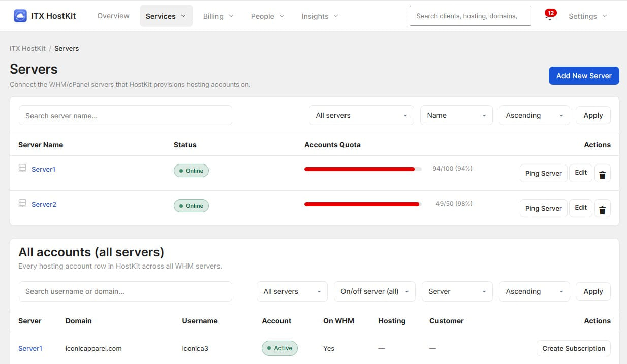
Task: Click the Server2 accounts quota bar
Action: coord(363,204)
